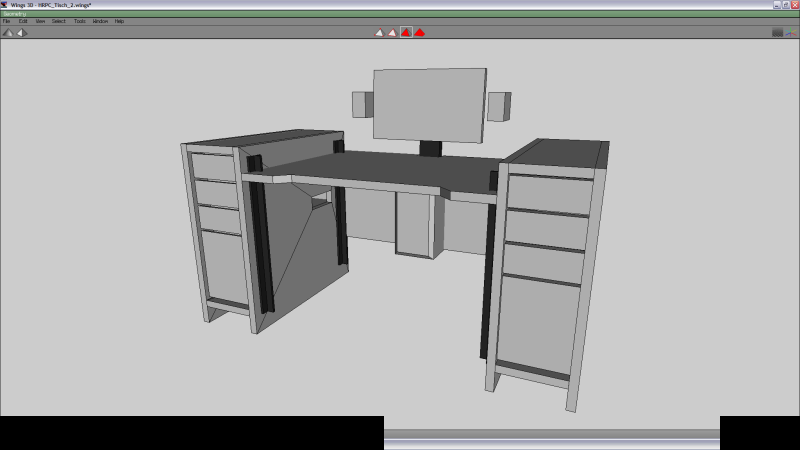800x450 pixels.
Task: Open the File menu
Action: (x=6, y=21)
